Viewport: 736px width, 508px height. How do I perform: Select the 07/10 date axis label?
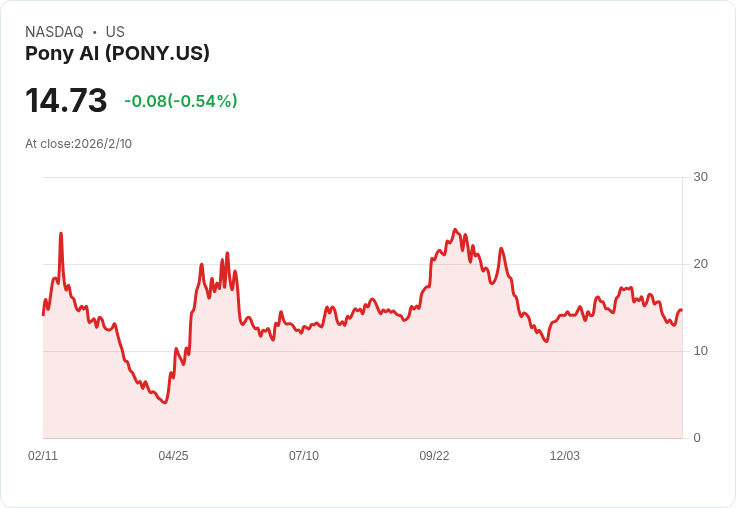304,456
